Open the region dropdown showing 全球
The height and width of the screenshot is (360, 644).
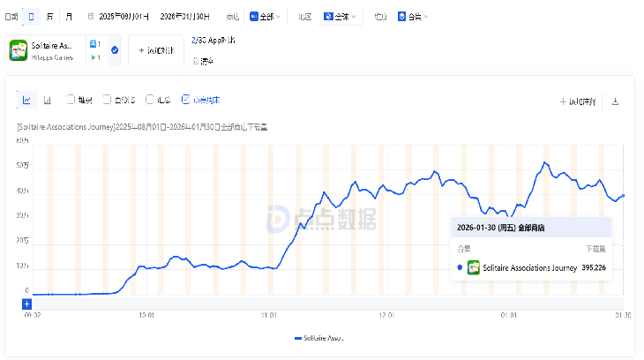point(341,16)
